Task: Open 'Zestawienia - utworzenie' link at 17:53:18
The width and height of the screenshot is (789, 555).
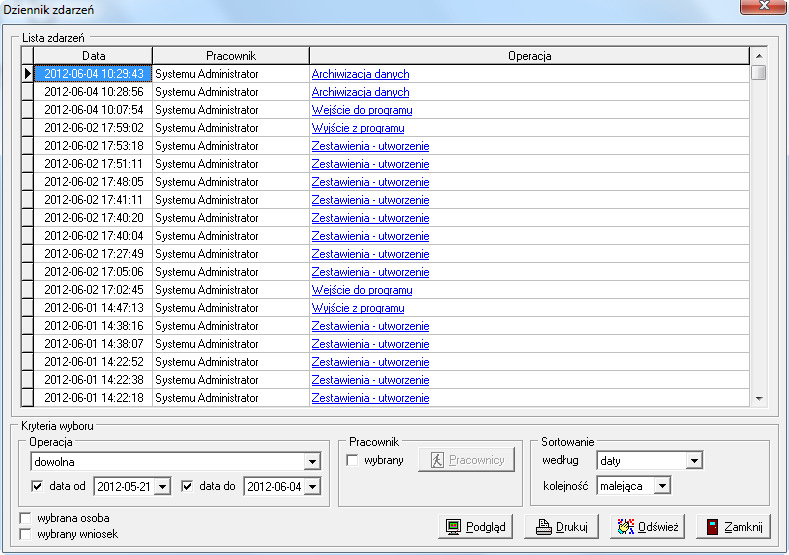Action: pyautogui.click(x=370, y=146)
